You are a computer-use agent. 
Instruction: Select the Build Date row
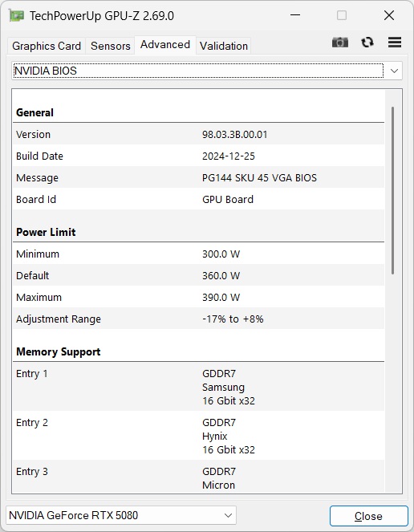(x=198, y=156)
